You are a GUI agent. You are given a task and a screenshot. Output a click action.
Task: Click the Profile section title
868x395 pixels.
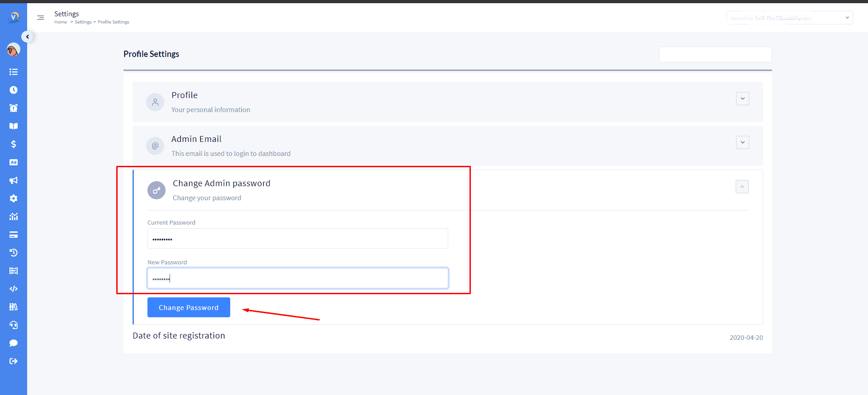(x=185, y=95)
